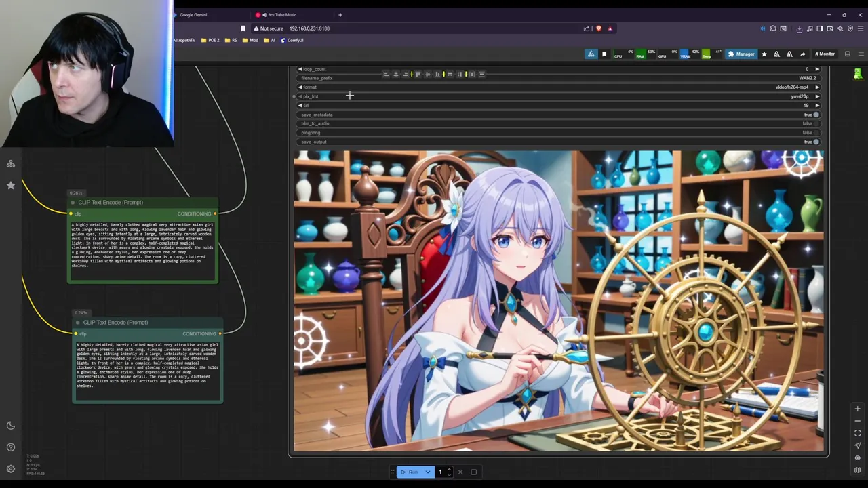Click the blue workspace icon left of bookmark

coord(591,54)
